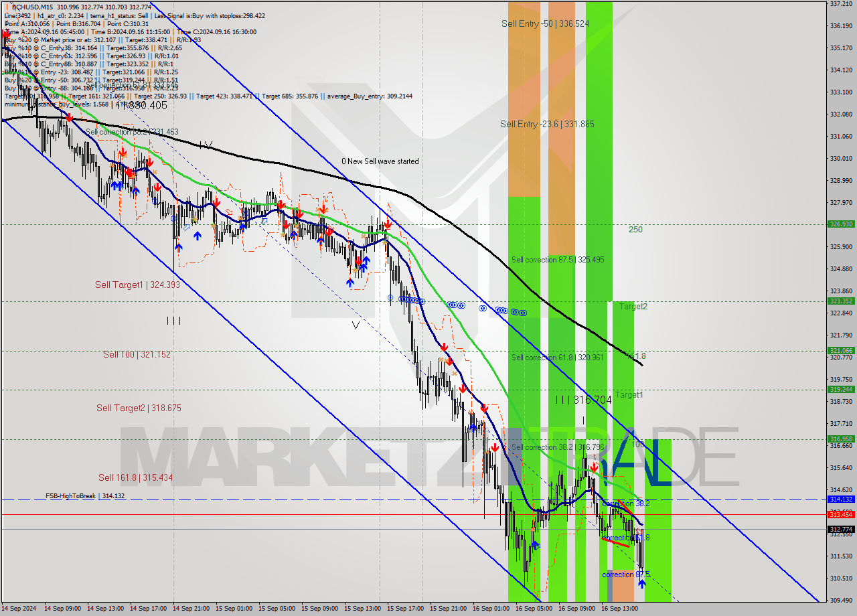The width and height of the screenshot is (857, 616).
Task: Click the 'I I I 316.704' wave label
Action: point(583,400)
